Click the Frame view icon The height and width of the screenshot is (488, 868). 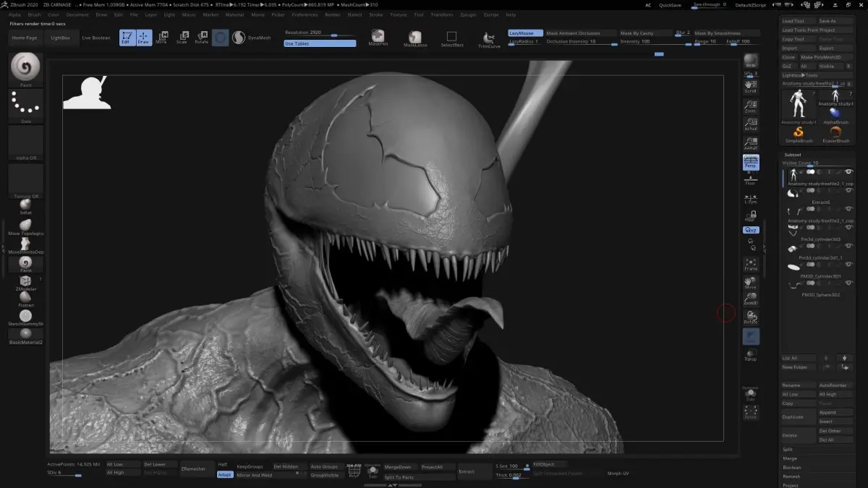[751, 264]
